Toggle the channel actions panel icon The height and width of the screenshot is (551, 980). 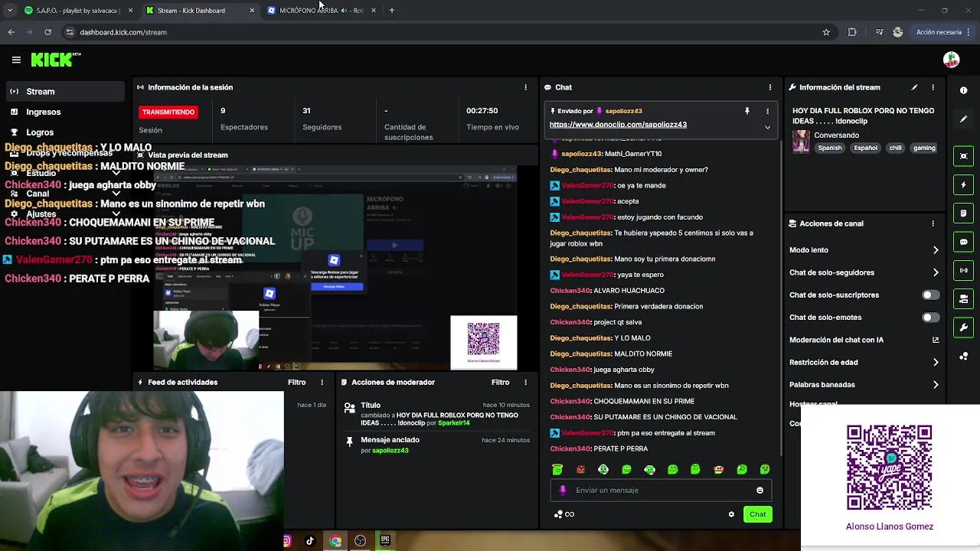[x=963, y=298]
